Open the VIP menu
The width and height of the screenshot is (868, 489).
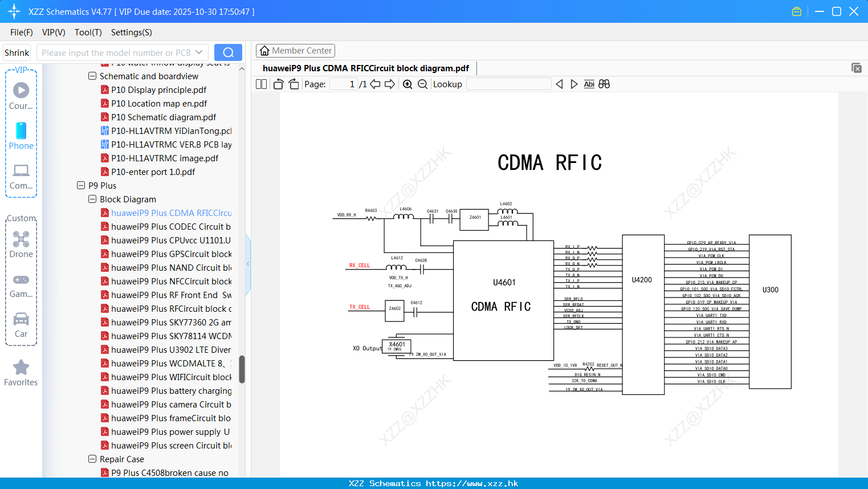[54, 32]
